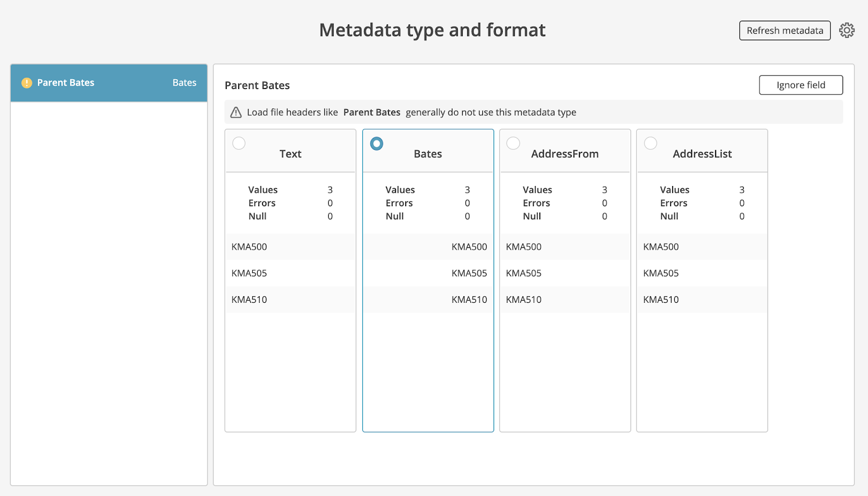Image resolution: width=868 pixels, height=496 pixels.
Task: Click KMA510 in the AddressList column
Action: (x=661, y=300)
